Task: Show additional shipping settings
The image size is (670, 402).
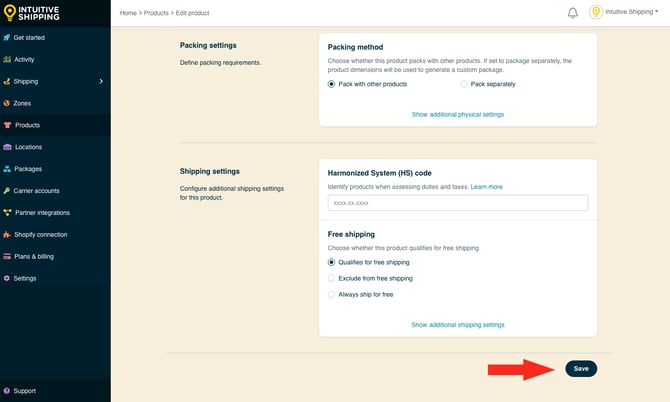Action: pyautogui.click(x=457, y=325)
